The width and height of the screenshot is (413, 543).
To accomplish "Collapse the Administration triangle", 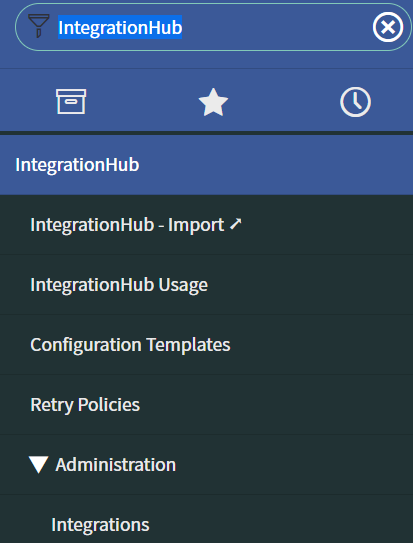I will 38,464.
